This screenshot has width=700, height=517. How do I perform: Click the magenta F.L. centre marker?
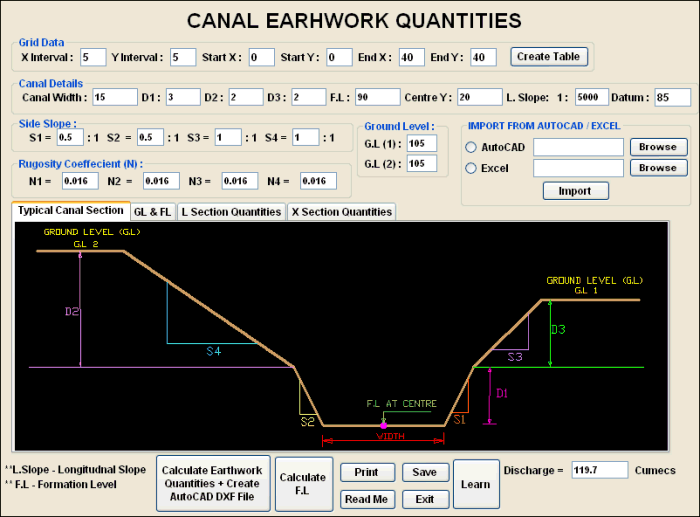pyautogui.click(x=383, y=426)
